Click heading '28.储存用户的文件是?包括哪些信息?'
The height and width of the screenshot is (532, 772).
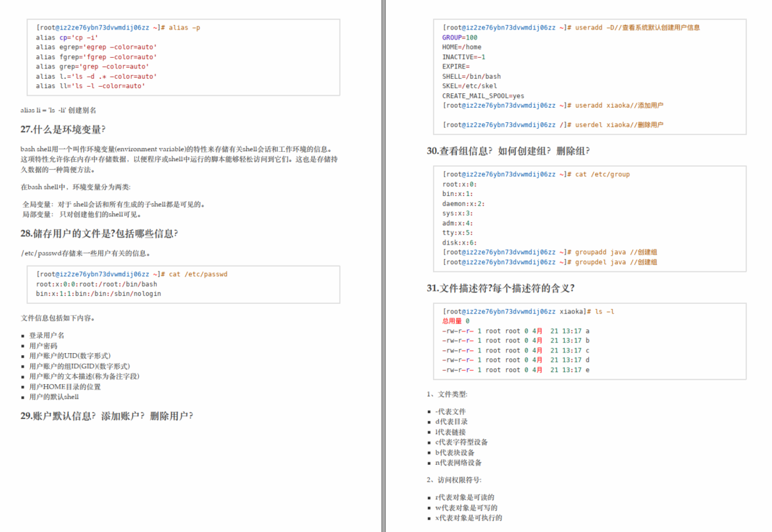(x=99, y=233)
